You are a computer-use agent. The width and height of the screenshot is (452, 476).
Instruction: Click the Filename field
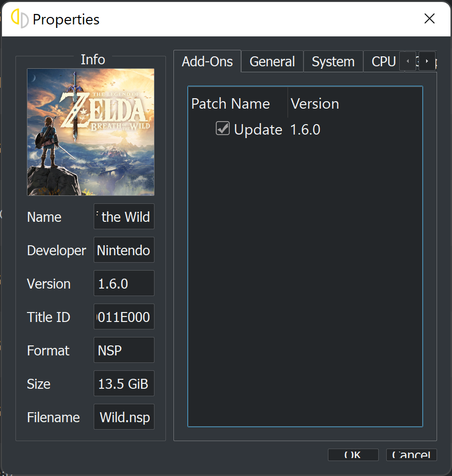tap(124, 417)
